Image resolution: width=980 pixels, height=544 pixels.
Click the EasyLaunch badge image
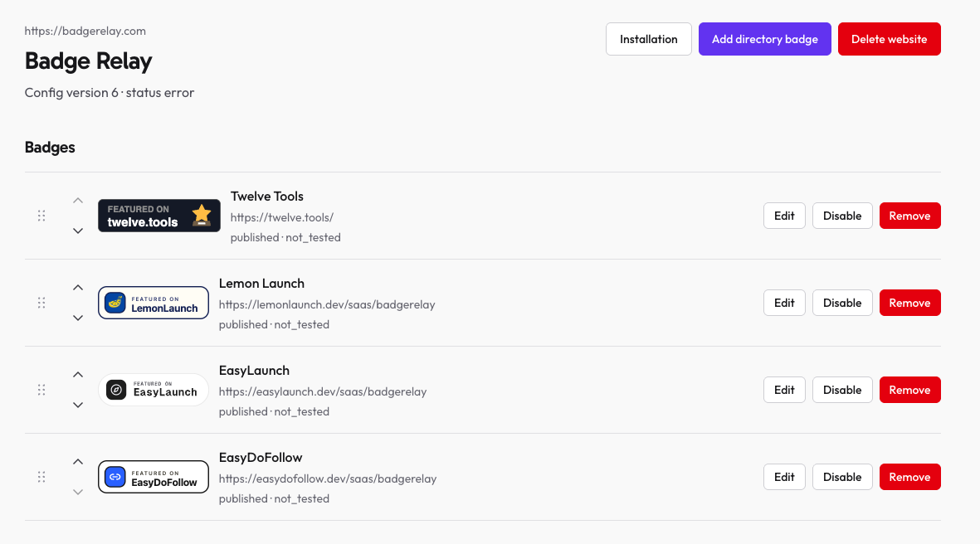coord(154,390)
